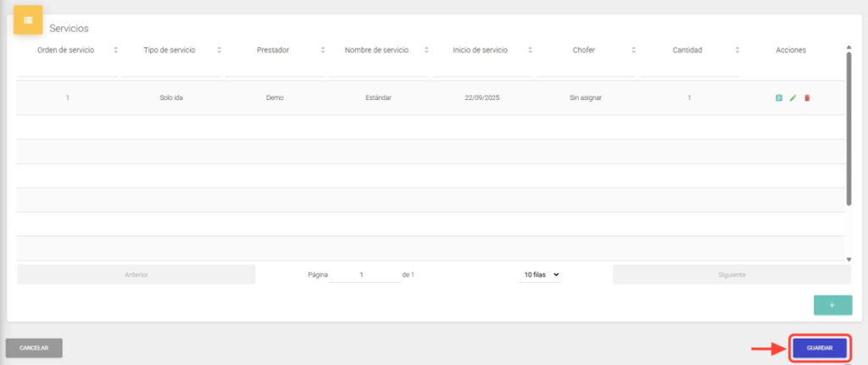This screenshot has height=365, width=868.
Task: Sort by Tipo de servicio column arrows
Action: point(220,51)
